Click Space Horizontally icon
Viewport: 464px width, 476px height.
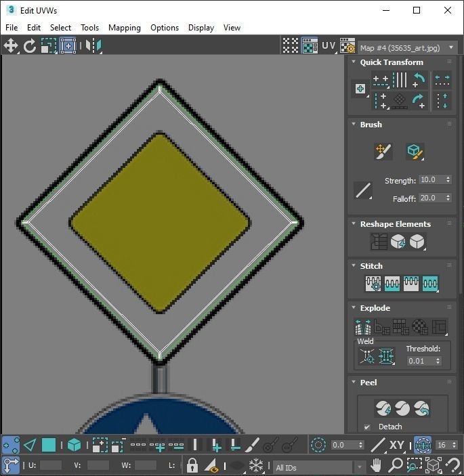[442, 80]
